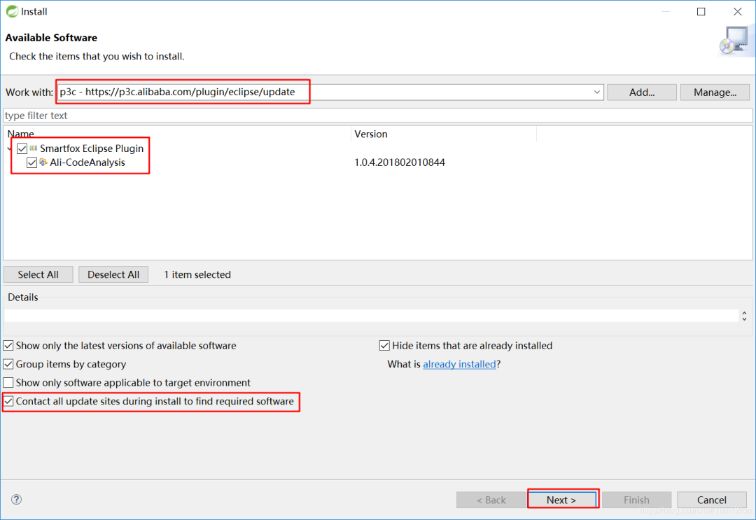Viewport: 756px width, 520px height.
Task: Toggle Group items by category checkbox
Action: pyautogui.click(x=8, y=364)
